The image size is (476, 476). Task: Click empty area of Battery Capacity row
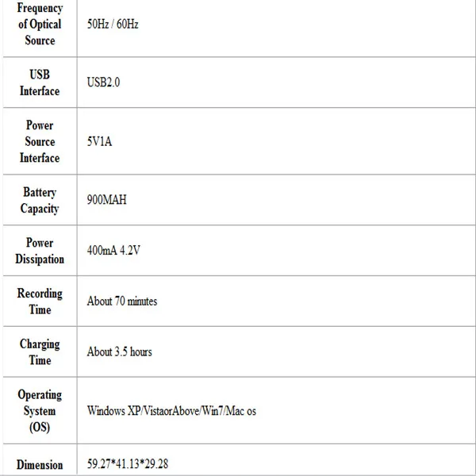pos(301,200)
